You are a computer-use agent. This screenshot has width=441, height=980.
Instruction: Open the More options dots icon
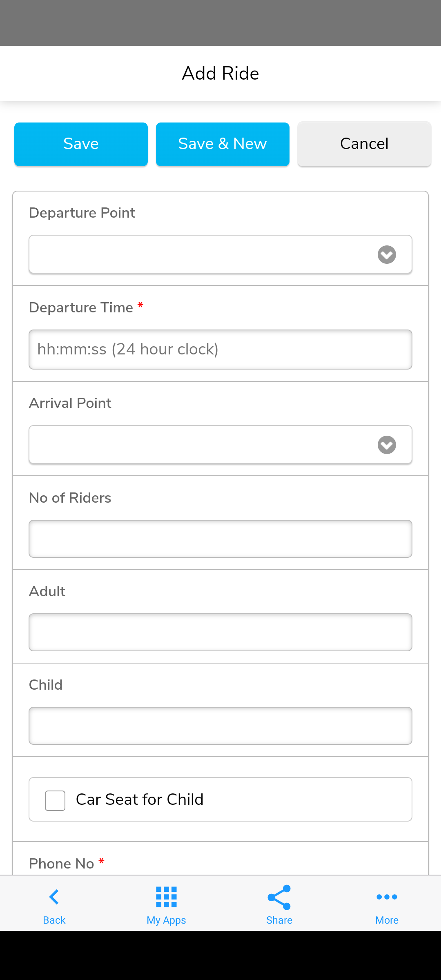[x=387, y=897]
